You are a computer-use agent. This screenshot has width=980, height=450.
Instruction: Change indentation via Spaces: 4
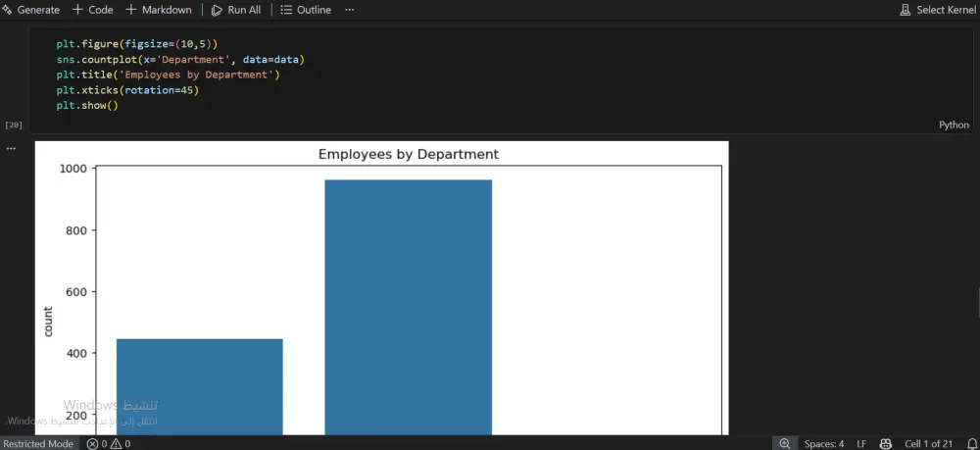[824, 444]
